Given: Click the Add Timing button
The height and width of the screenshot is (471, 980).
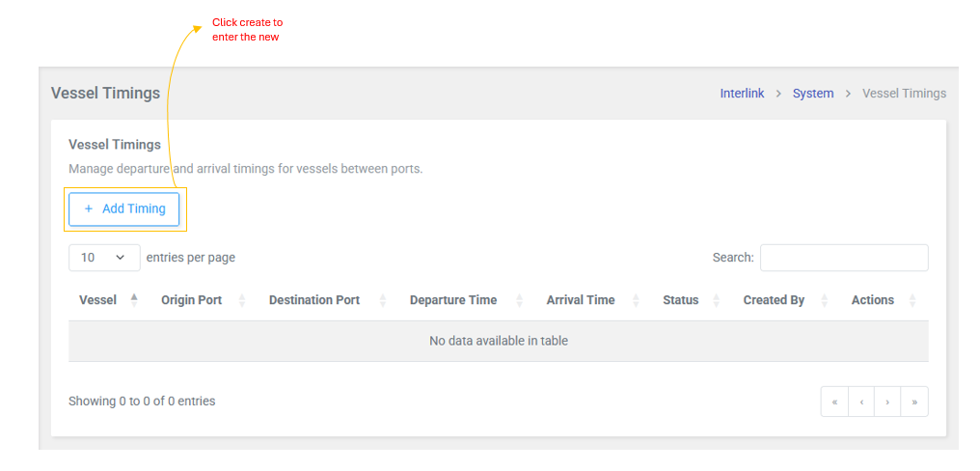Looking at the screenshot, I should [124, 208].
